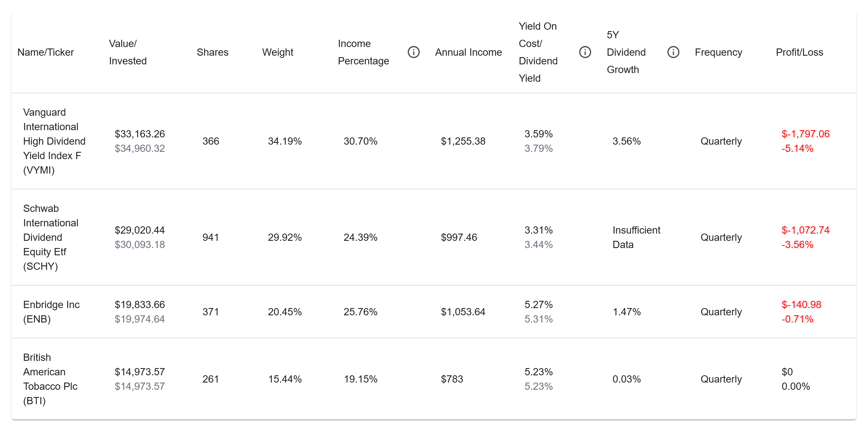Image resolution: width=868 pixels, height=431 pixels.
Task: Sort by Value/Invested column header
Action: click(128, 52)
